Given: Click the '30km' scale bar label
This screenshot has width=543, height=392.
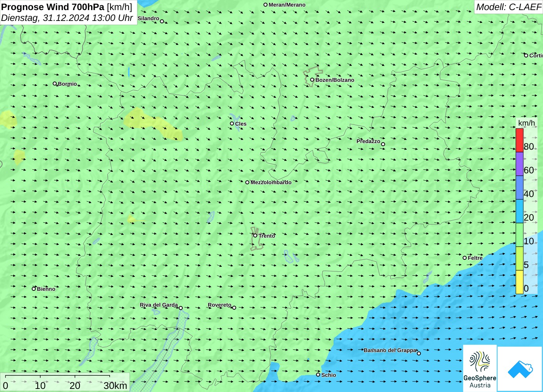Looking at the screenshot, I should [115, 385].
